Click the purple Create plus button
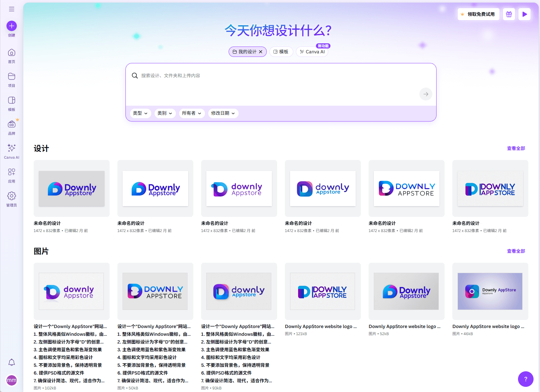The height and width of the screenshot is (392, 540). [12, 26]
